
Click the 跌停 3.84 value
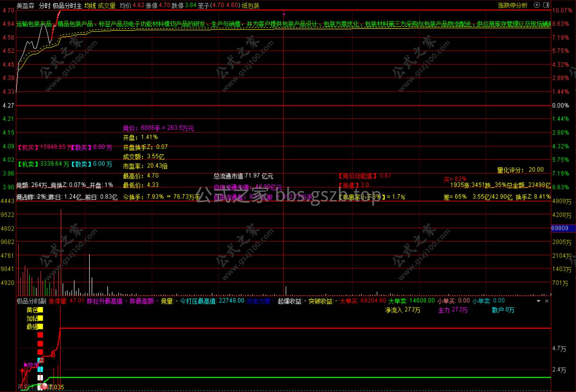point(184,6)
